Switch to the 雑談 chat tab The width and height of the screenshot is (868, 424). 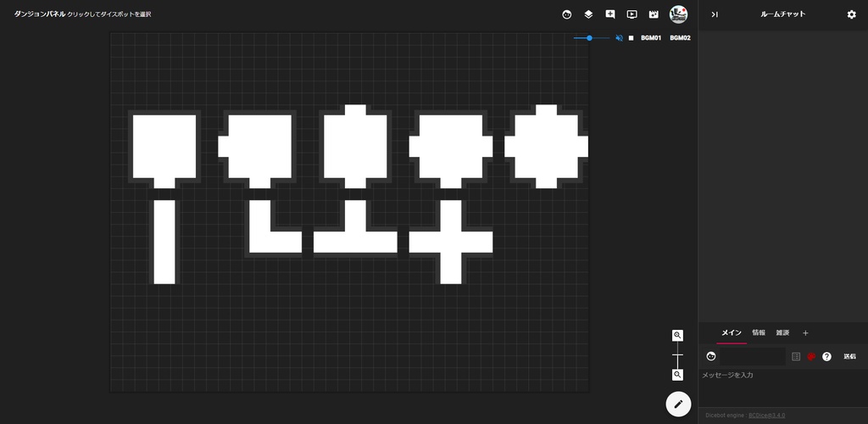(x=782, y=332)
